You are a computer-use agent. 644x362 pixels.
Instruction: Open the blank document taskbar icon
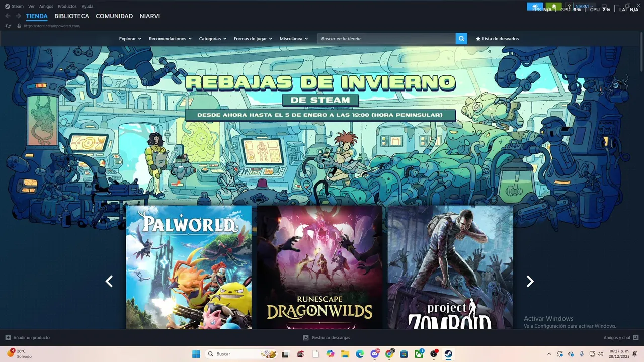tap(315, 354)
